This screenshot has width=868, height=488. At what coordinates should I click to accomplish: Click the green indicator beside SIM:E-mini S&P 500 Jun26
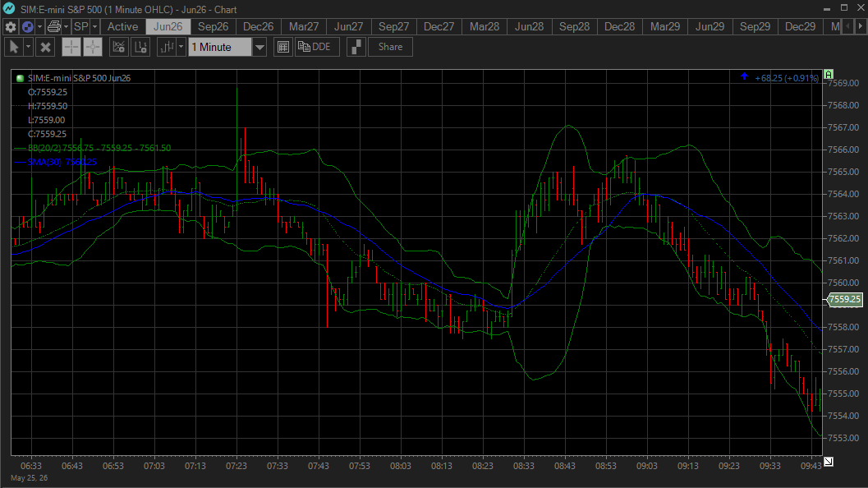click(20, 78)
